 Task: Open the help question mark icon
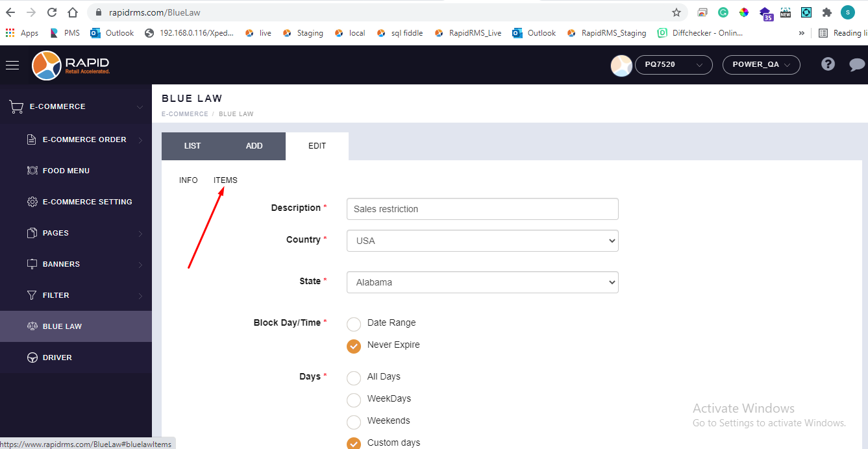828,64
